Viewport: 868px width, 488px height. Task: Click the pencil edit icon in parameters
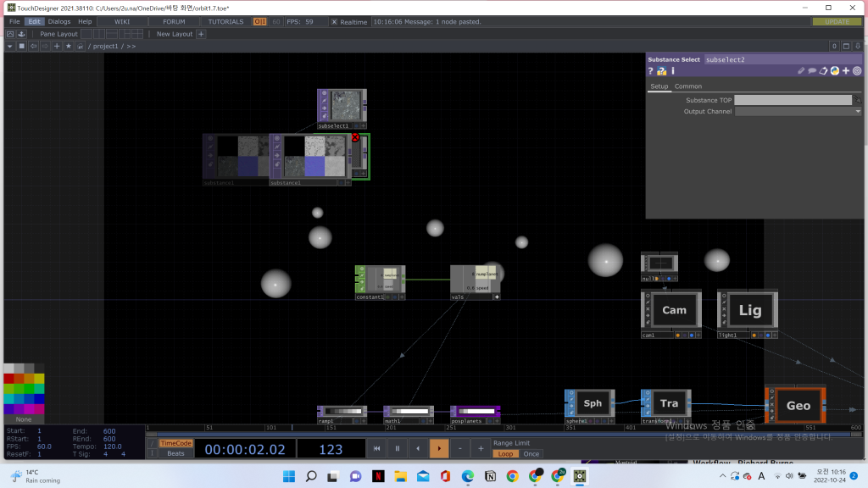pyautogui.click(x=801, y=71)
